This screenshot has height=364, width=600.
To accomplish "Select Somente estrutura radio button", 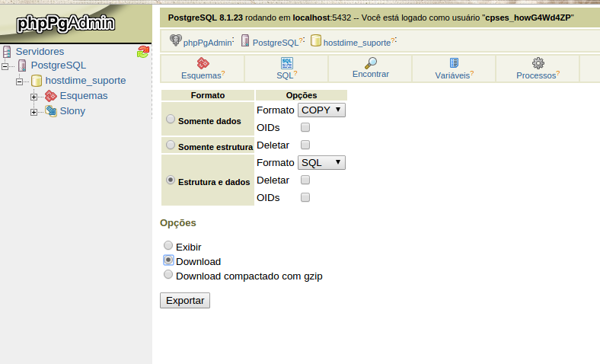I will 171,145.
